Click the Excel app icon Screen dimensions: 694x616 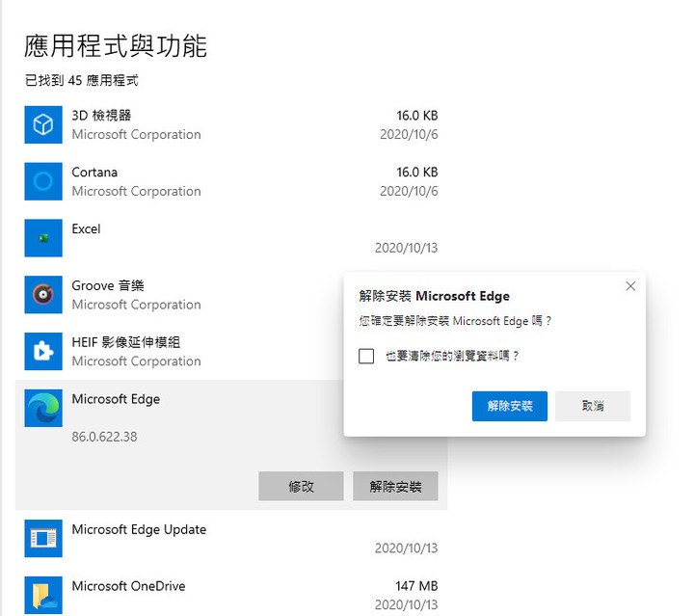pos(43,238)
